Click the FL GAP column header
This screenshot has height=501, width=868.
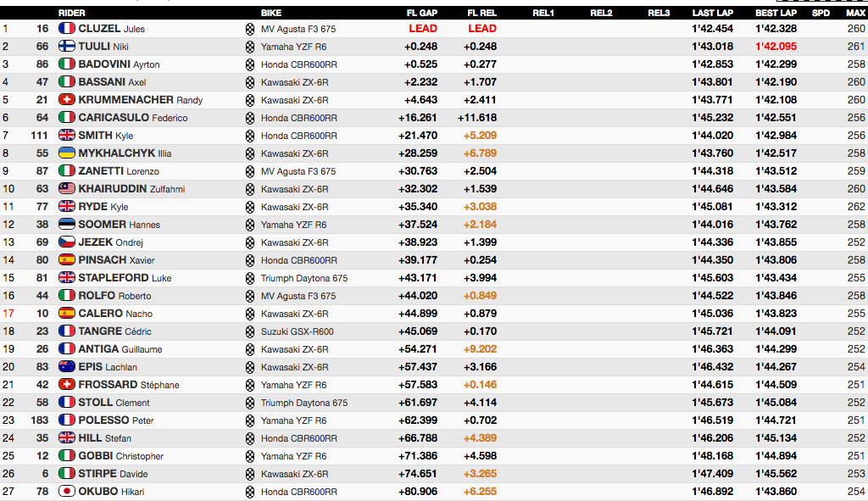coord(422,12)
